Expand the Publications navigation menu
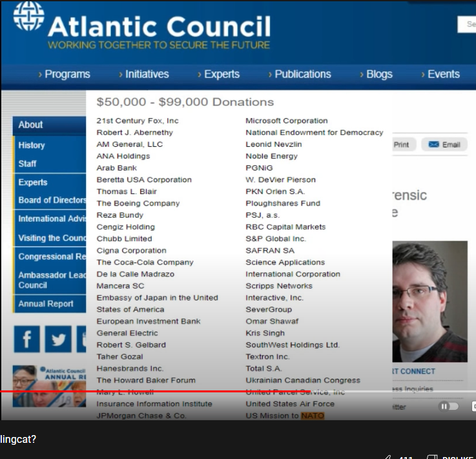Viewport: 476px width, 459px height. tap(300, 74)
